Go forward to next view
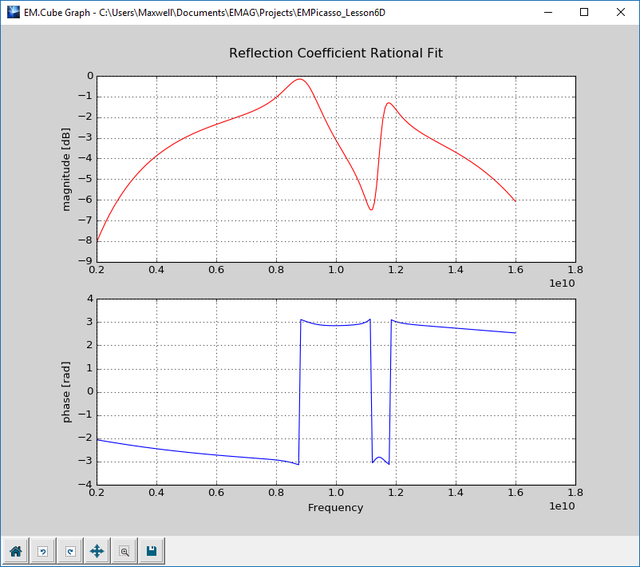The width and height of the screenshot is (640, 567). point(70,550)
